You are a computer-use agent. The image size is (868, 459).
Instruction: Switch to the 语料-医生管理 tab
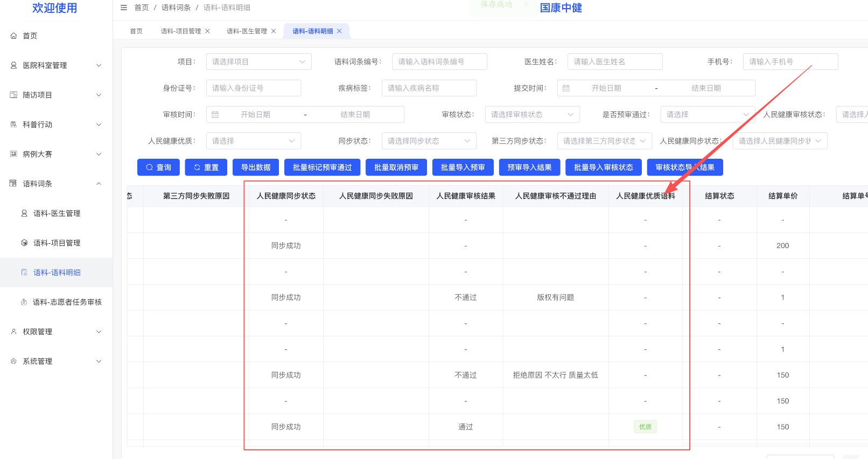(x=247, y=31)
